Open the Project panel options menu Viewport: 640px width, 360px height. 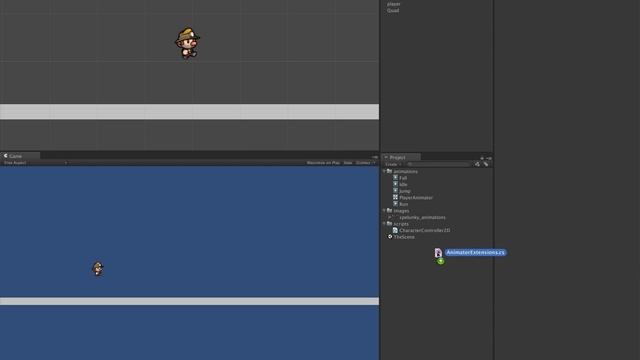click(x=489, y=158)
